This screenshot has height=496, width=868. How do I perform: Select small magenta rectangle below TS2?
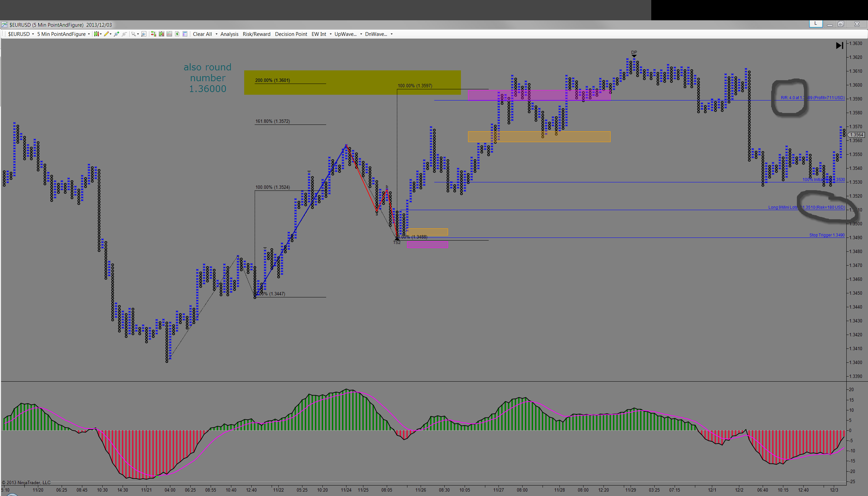coord(427,244)
